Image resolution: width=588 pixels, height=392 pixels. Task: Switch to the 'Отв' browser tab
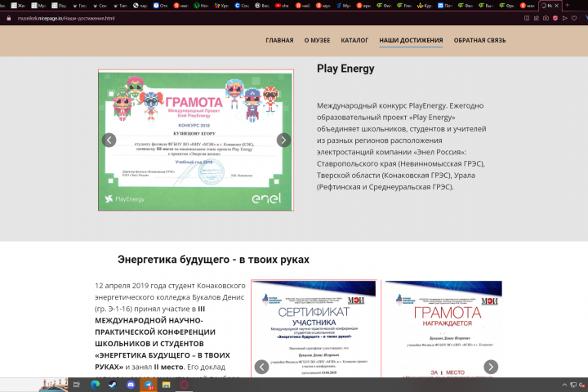click(x=160, y=6)
